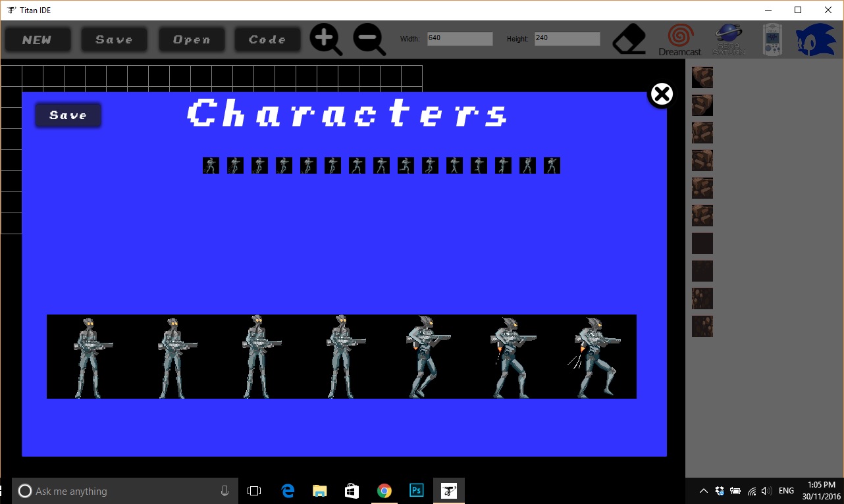The image size is (844, 504).
Task: Click the Sonic hedgehog icon
Action: click(816, 39)
